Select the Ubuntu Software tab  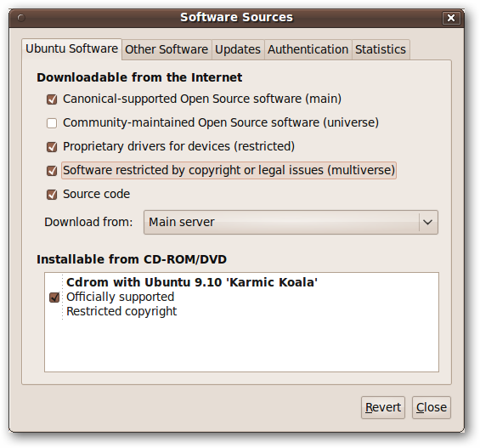pyautogui.click(x=71, y=49)
